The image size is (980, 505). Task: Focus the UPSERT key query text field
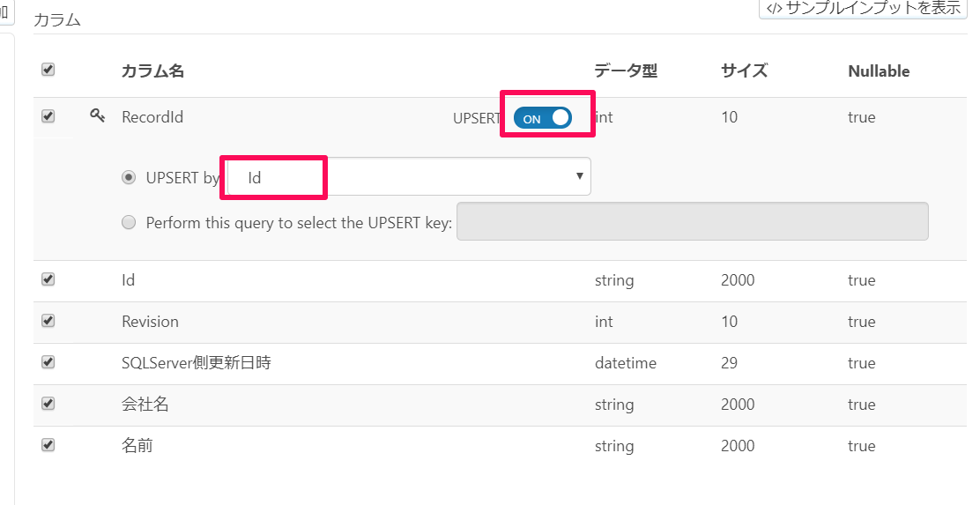(693, 221)
